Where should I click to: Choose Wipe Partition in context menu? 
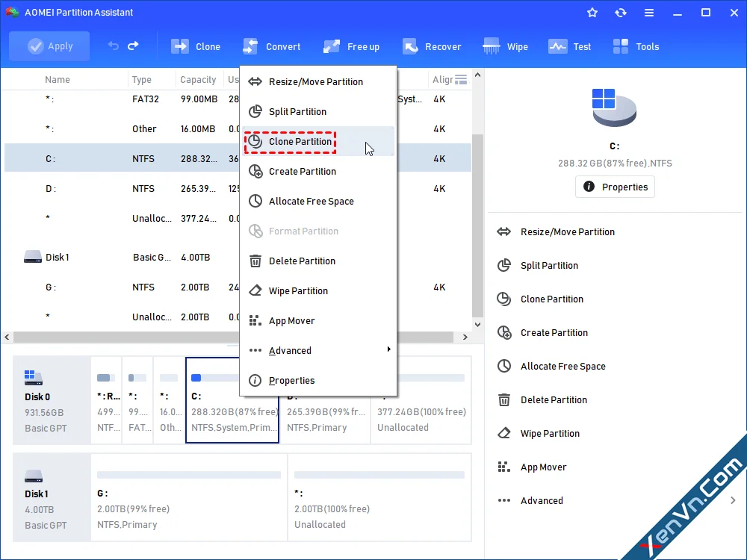[317, 291]
